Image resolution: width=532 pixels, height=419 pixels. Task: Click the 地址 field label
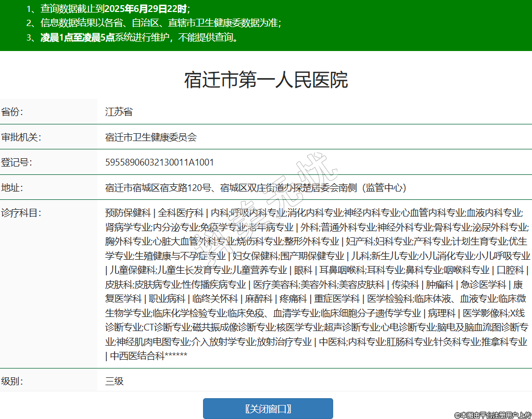(12, 187)
